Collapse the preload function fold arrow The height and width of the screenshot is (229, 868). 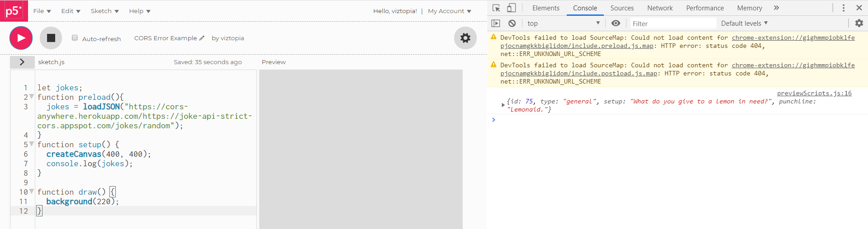[x=32, y=97]
